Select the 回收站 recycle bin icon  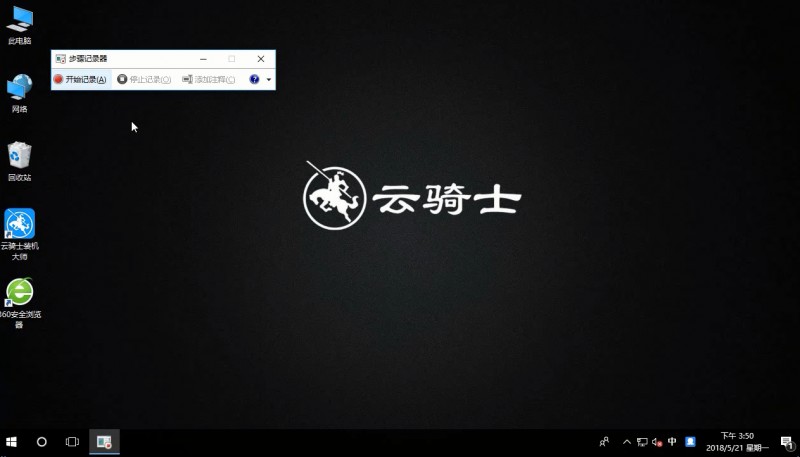click(x=20, y=161)
